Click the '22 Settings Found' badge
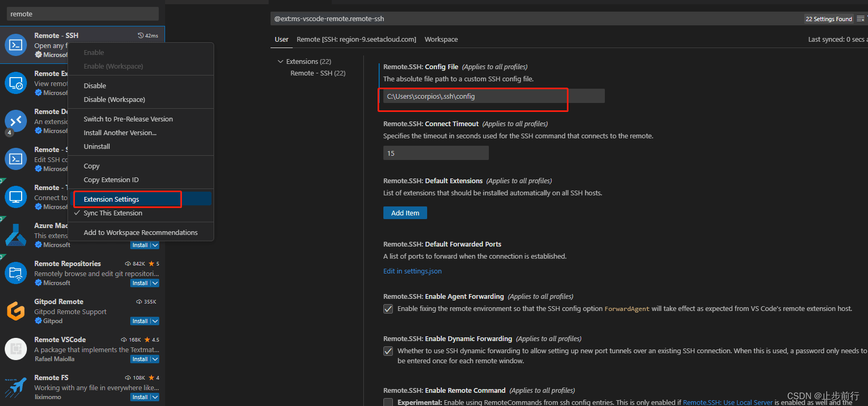 pyautogui.click(x=829, y=18)
